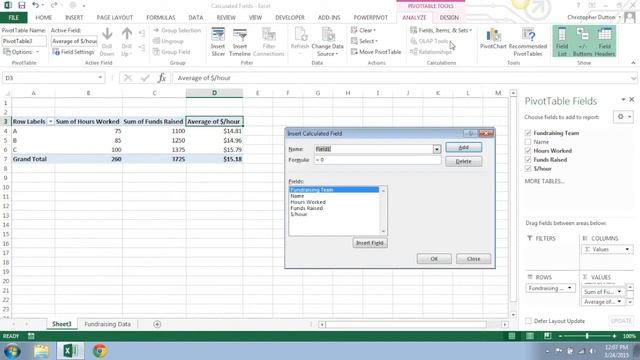The image size is (640, 360).
Task: Switch to Page Layout view in status bar
Action: 529,336
